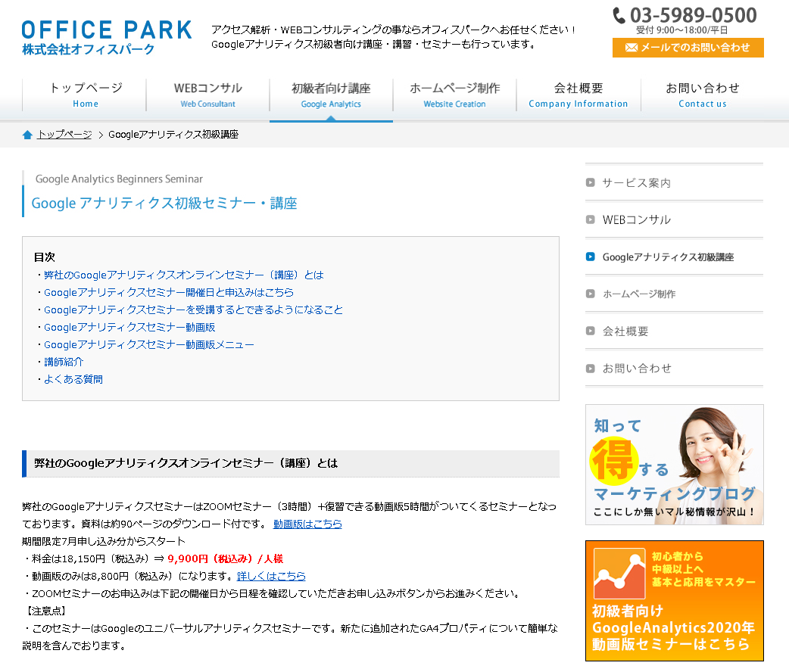Viewport: 789px width, 672px height.
Task: Open the トップページ Home nav tab
Action: pyautogui.click(x=85, y=95)
